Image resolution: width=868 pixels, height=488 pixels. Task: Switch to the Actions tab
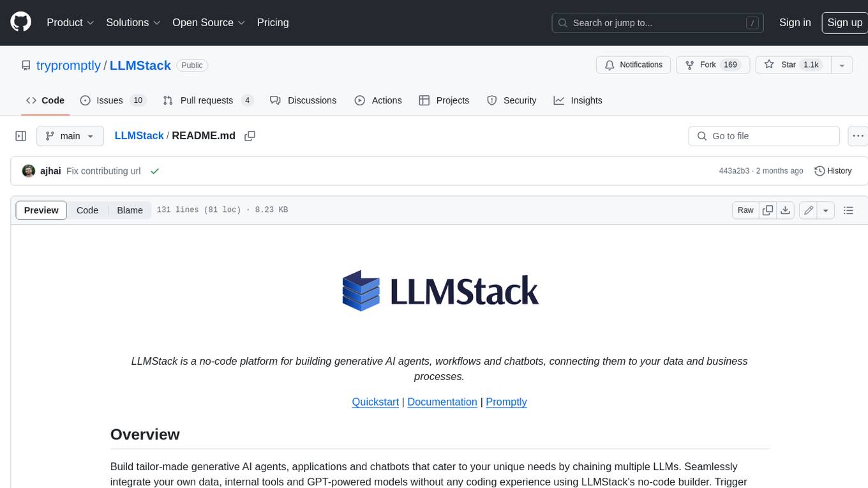(x=378, y=100)
